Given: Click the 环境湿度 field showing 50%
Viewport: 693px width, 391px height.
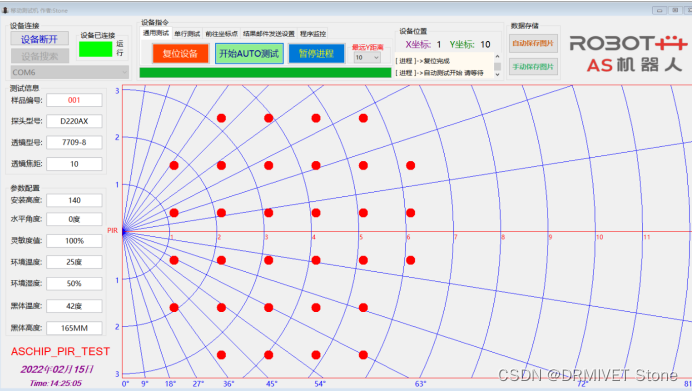Looking at the screenshot, I should click(x=74, y=284).
